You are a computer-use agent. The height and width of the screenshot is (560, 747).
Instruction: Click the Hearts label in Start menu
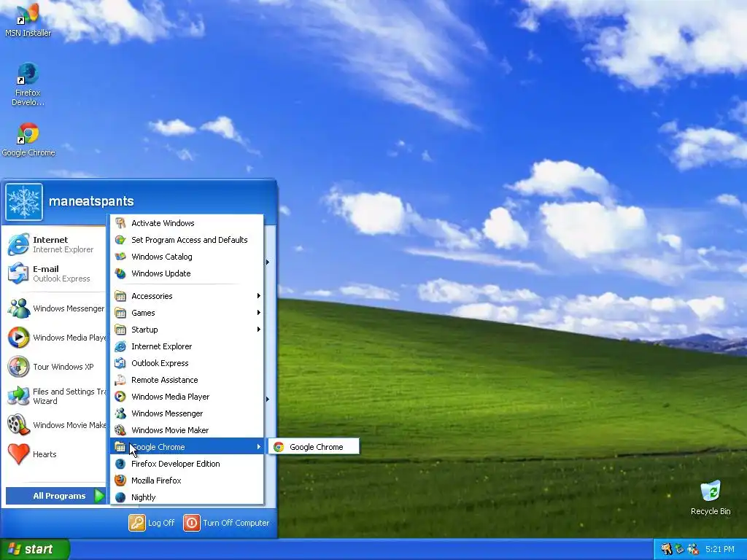(x=44, y=454)
